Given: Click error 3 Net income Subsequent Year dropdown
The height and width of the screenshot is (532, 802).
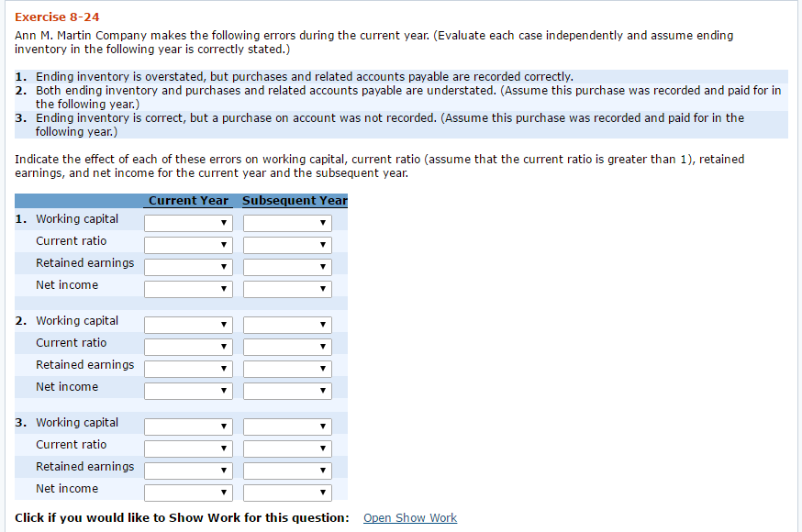Looking at the screenshot, I should click(287, 493).
